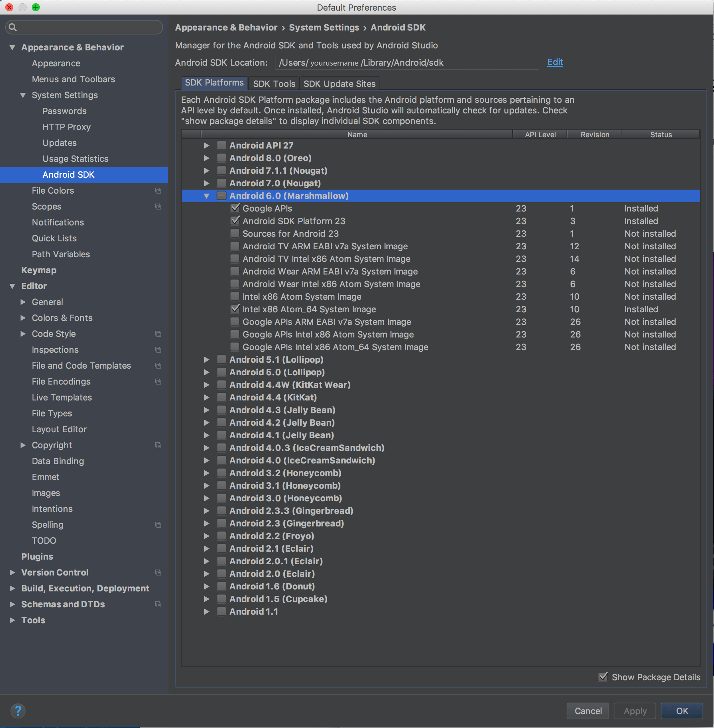714x728 pixels.
Task: Click the search magnifier icon
Action: 13,27
